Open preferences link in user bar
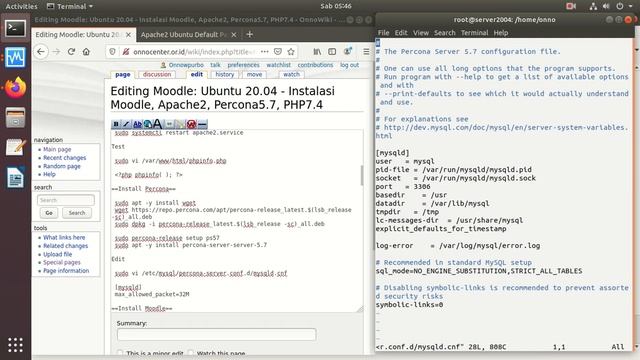 click(x=243, y=65)
